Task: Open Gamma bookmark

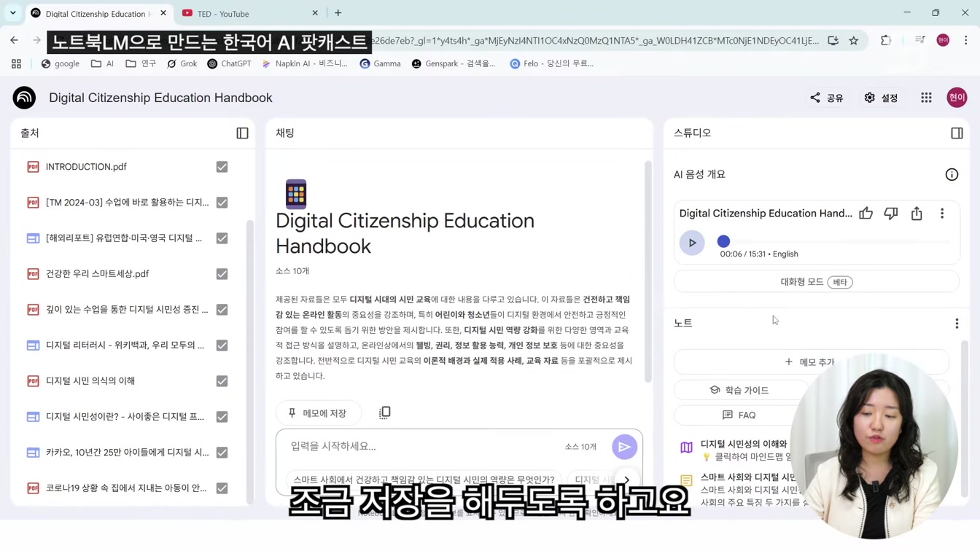Action: 380,64
